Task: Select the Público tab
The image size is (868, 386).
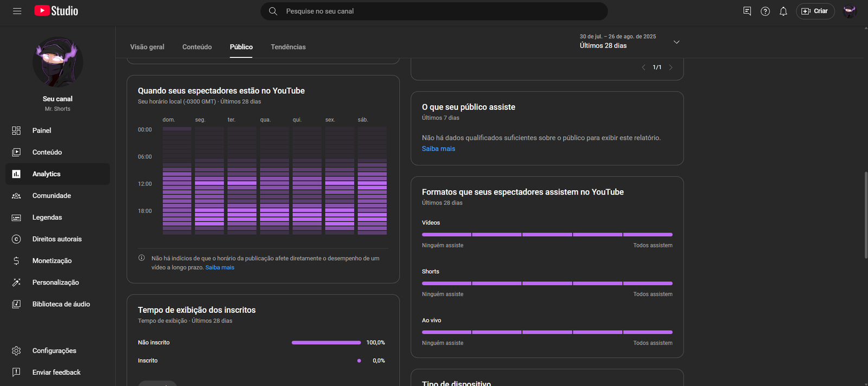Action: pos(241,47)
